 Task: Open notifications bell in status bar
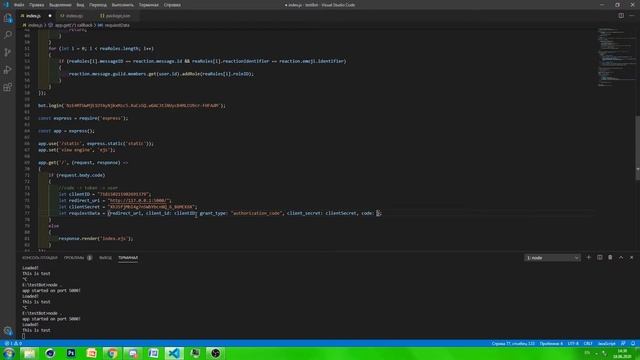pyautogui.click(x=633, y=343)
